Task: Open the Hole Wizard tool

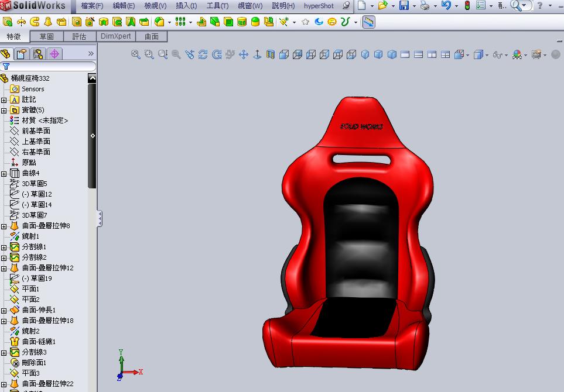Action: [x=90, y=22]
